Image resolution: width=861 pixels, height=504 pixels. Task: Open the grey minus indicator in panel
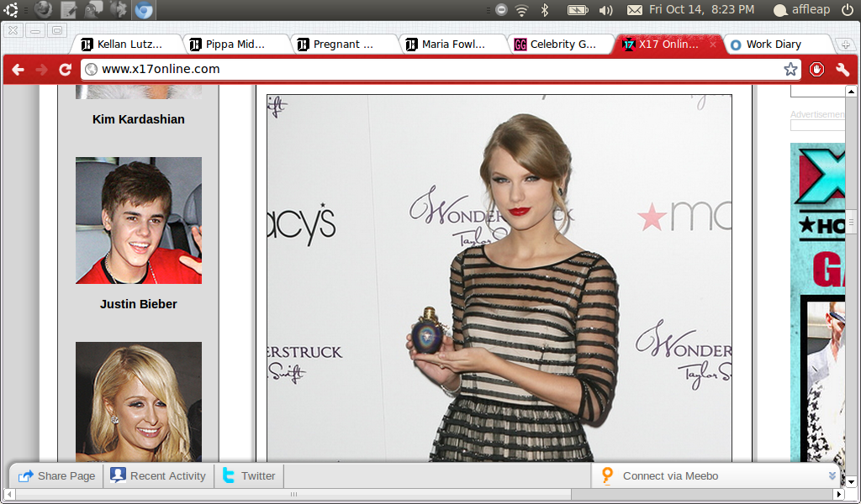(x=501, y=9)
